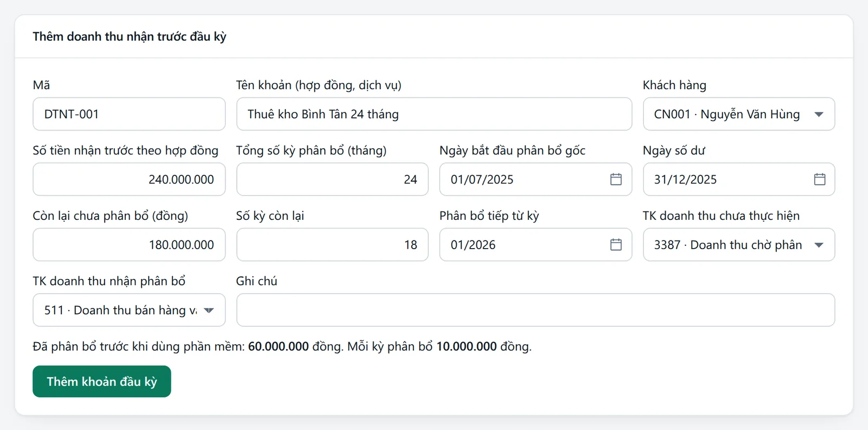Screen dimensions: 868x430
Task: Click the Mã label
Action: pos(41,85)
